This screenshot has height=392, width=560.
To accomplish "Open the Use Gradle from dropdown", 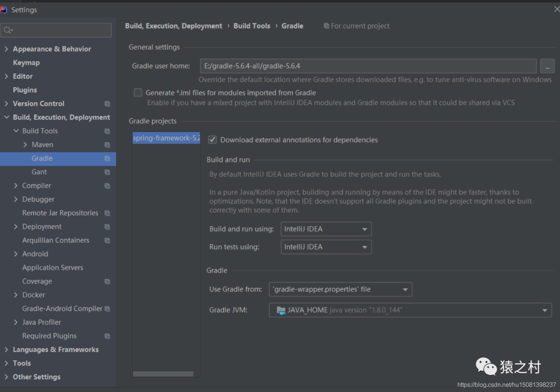I will point(340,289).
